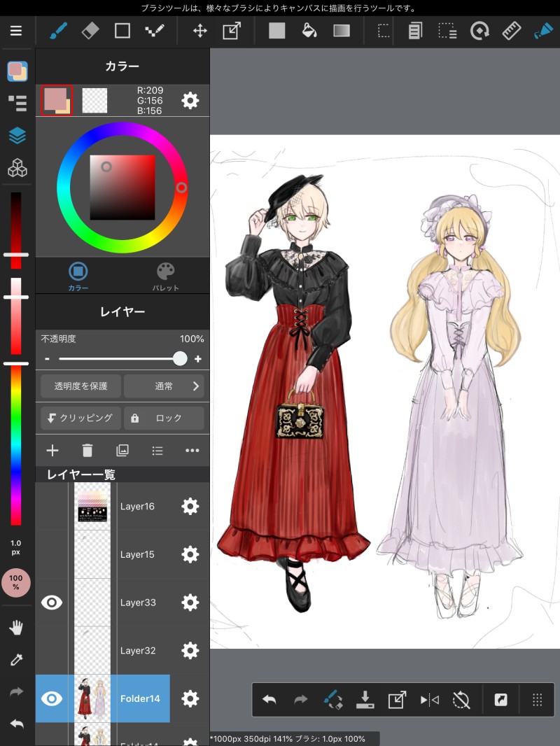Add image layer icon
Image resolution: width=560 pixels, height=746 pixels.
point(122,450)
